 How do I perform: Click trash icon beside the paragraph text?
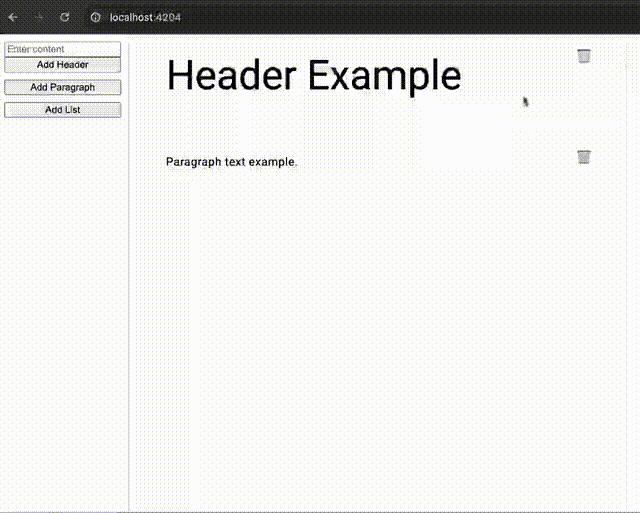click(x=584, y=157)
